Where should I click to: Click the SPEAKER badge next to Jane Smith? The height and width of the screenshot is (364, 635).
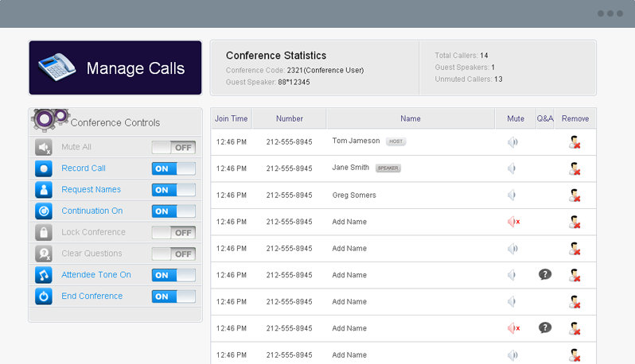pyautogui.click(x=388, y=168)
